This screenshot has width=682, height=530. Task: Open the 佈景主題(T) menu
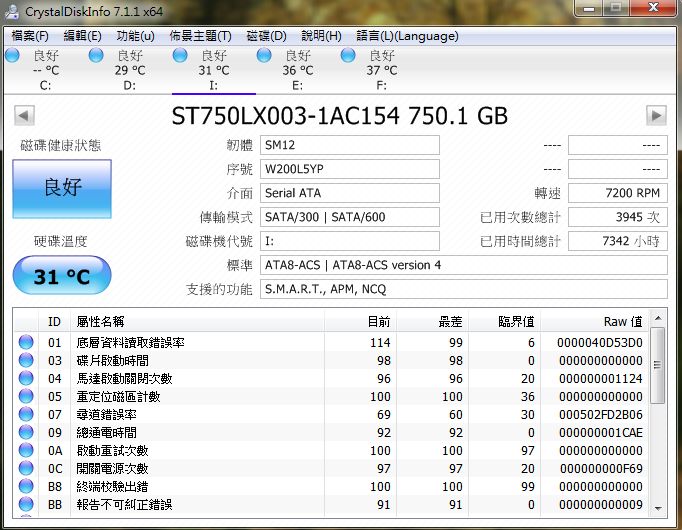201,36
